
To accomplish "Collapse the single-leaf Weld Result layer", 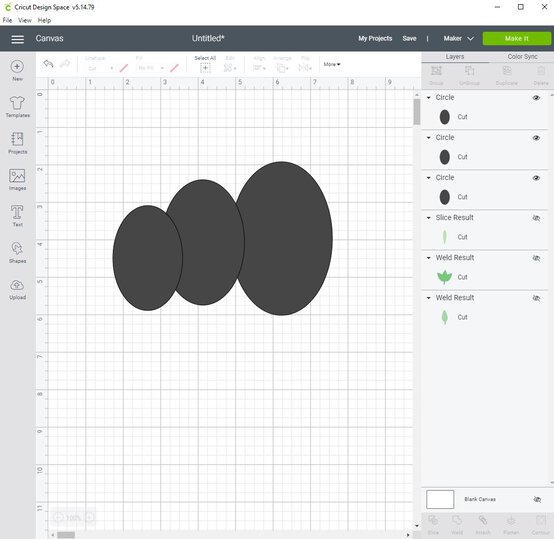I will [429, 298].
